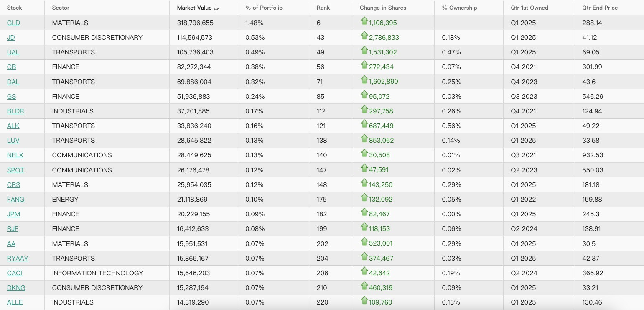
Task: Click the green up arrow in JD row
Action: tap(364, 35)
